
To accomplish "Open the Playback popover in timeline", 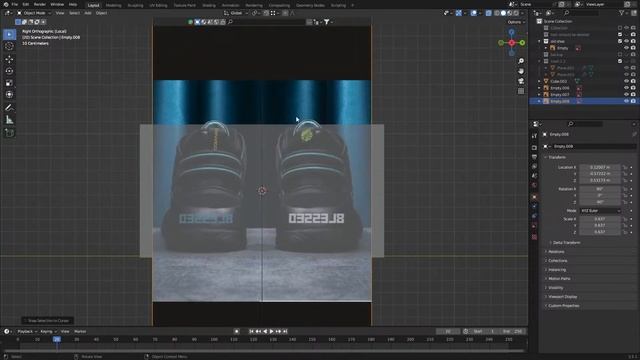I will click(27, 331).
